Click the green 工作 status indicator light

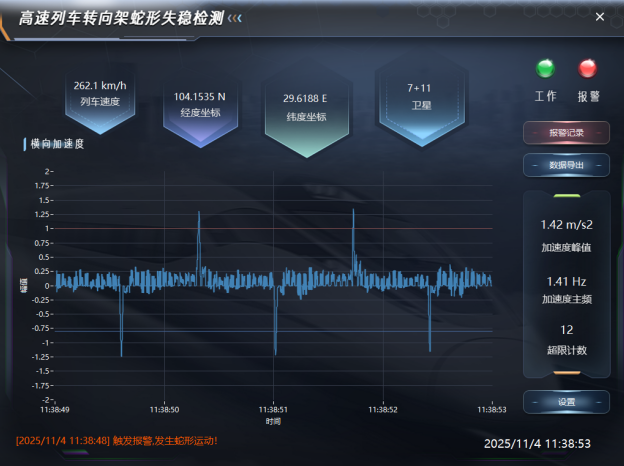(545, 69)
